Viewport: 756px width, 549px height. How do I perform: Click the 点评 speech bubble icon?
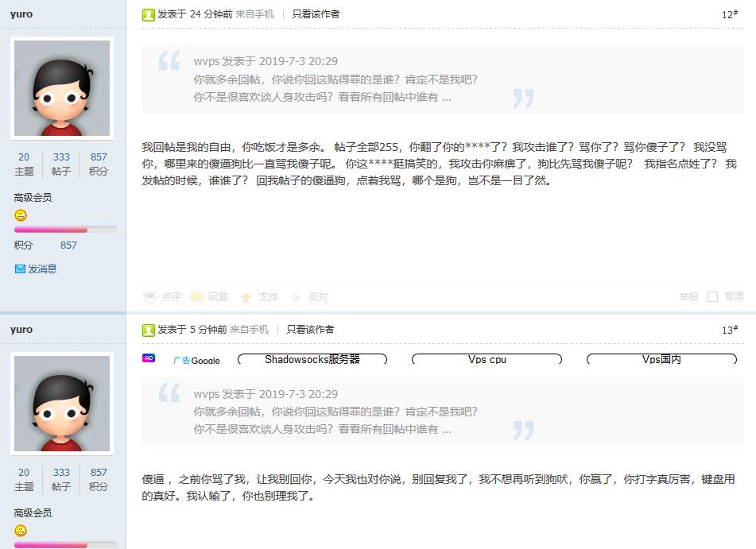[x=150, y=297]
